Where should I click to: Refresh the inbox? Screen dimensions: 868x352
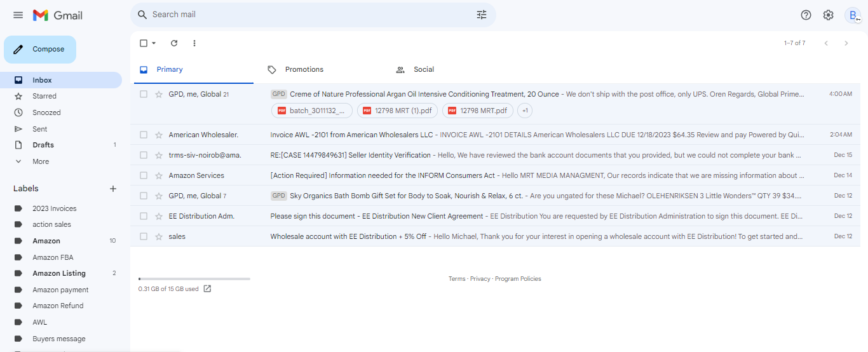click(174, 43)
